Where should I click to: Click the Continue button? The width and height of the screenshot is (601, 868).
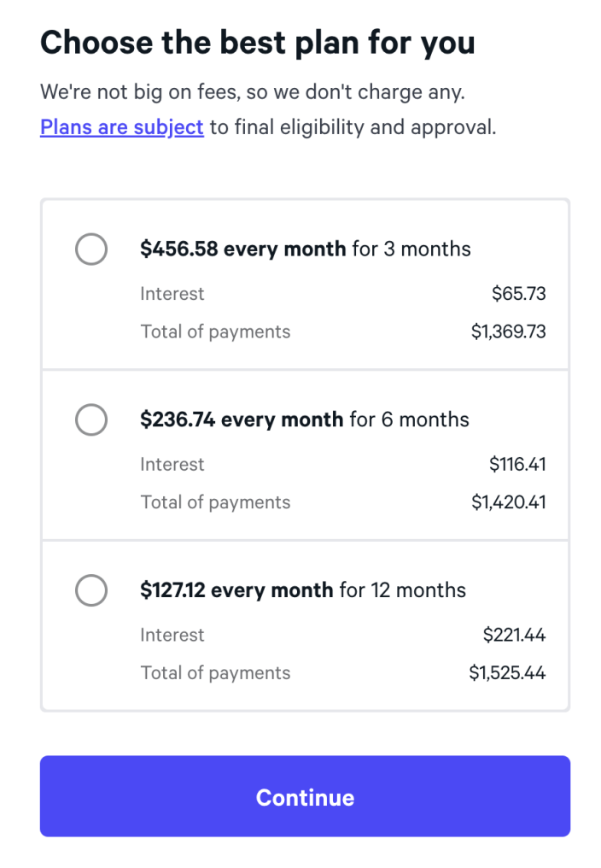point(305,796)
